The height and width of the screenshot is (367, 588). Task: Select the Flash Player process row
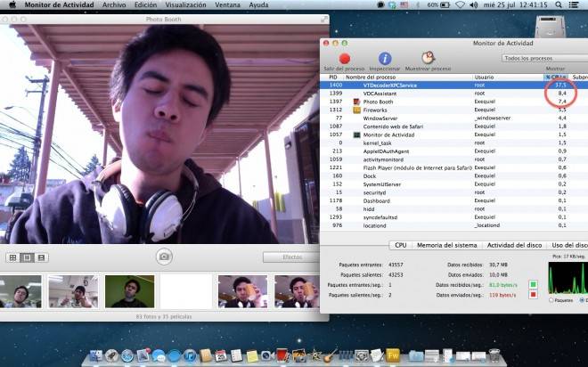point(453,167)
